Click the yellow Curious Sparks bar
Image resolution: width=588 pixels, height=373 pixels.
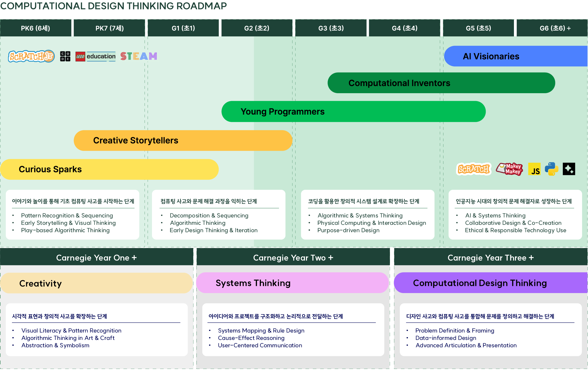pos(109,169)
